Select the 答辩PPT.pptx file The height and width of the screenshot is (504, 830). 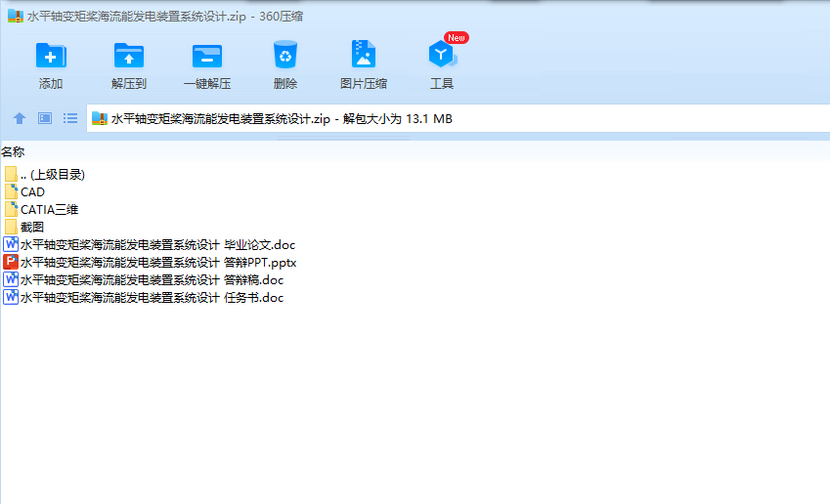(150, 263)
